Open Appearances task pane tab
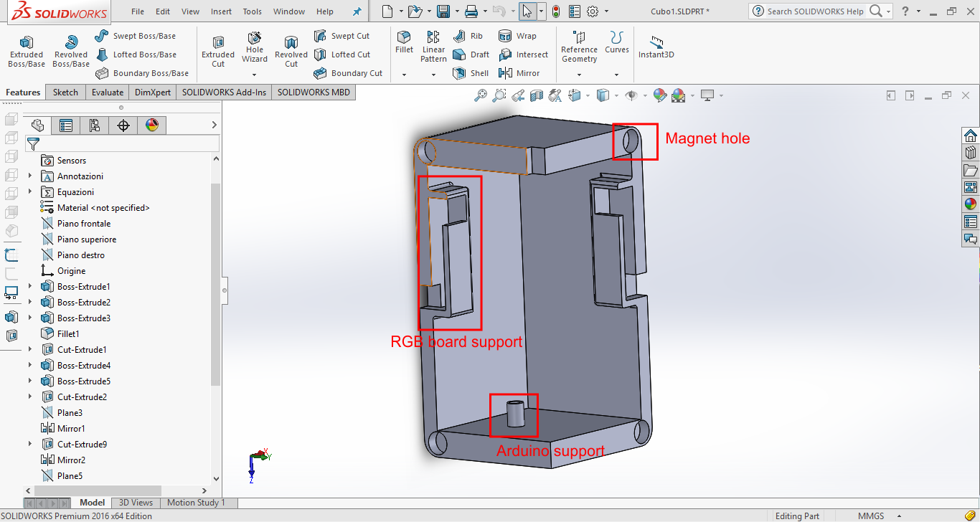 click(971, 204)
